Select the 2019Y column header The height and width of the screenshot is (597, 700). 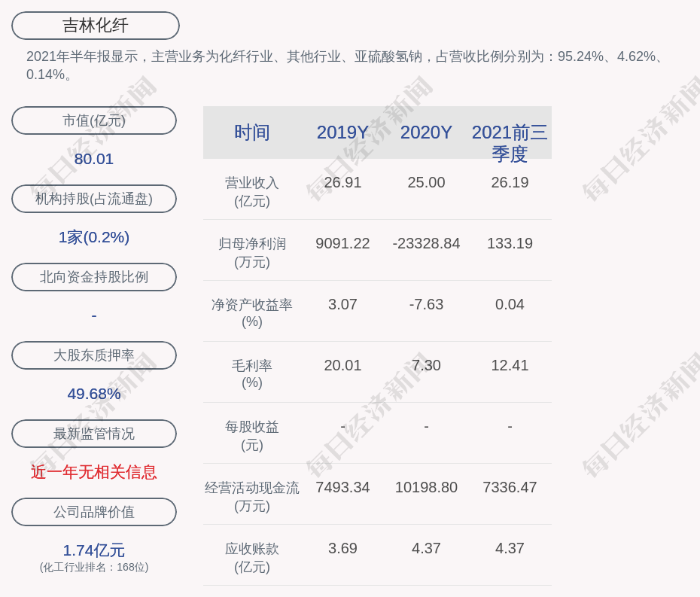[342, 132]
